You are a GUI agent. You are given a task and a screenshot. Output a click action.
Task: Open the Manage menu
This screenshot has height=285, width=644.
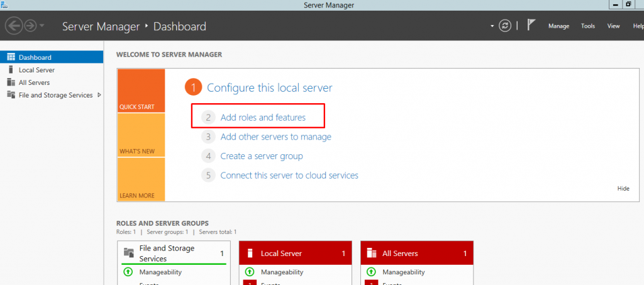(x=558, y=26)
